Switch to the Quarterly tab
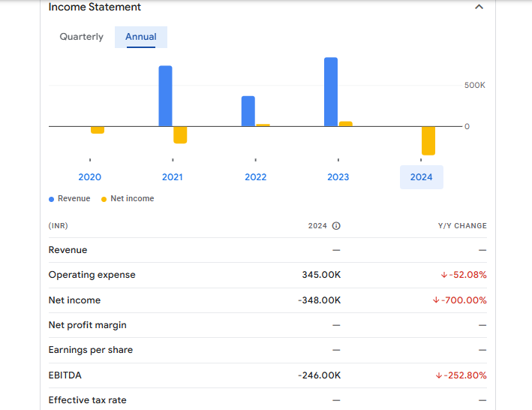The height and width of the screenshot is (410, 532). 82,37
